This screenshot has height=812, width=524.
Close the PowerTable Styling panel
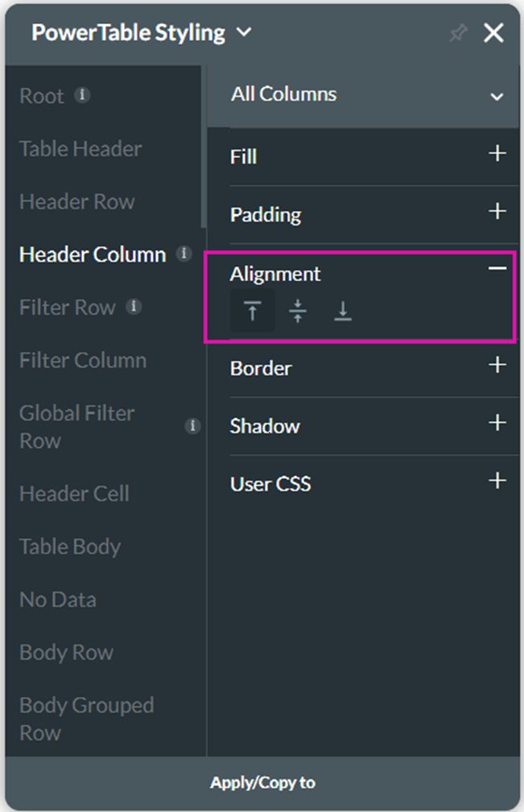pyautogui.click(x=493, y=33)
